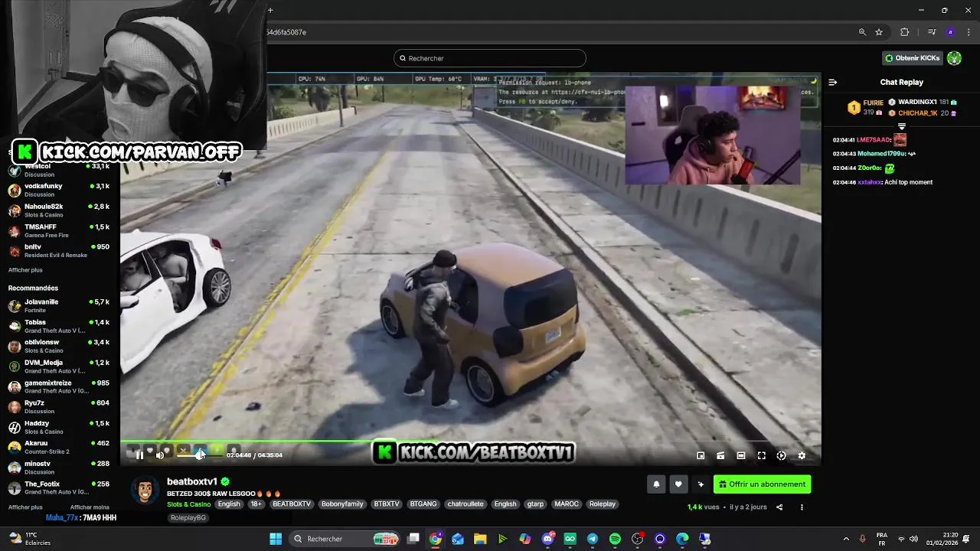Open DVM_Medja recommended channel
980x551 pixels.
point(60,367)
